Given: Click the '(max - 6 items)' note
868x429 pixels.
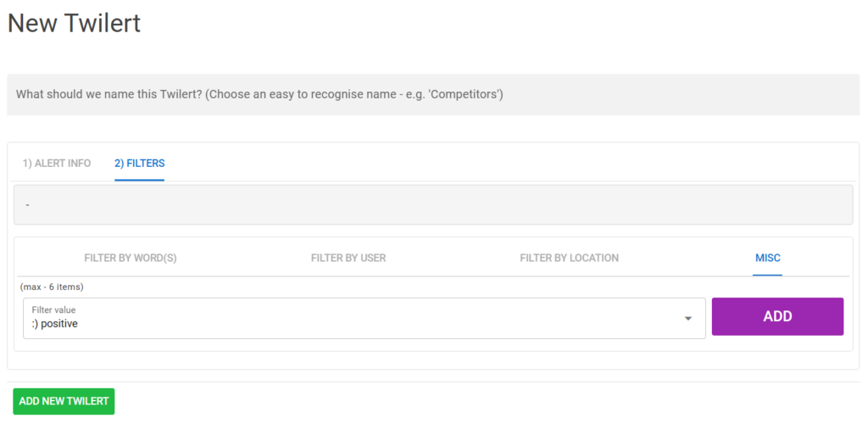Looking at the screenshot, I should (52, 287).
